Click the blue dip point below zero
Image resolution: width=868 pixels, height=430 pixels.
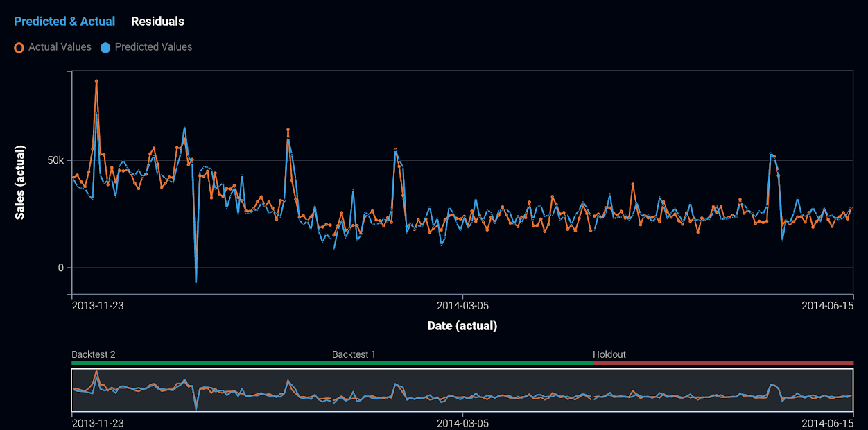coord(196,283)
